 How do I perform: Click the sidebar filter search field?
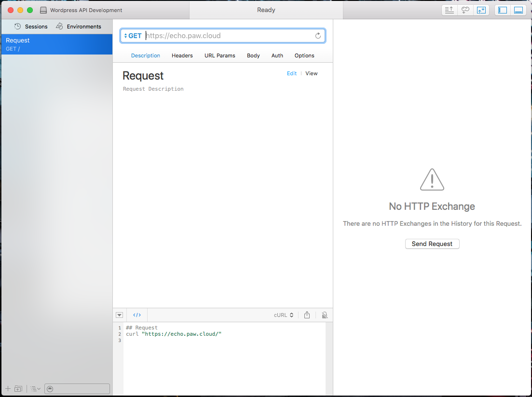click(x=77, y=388)
